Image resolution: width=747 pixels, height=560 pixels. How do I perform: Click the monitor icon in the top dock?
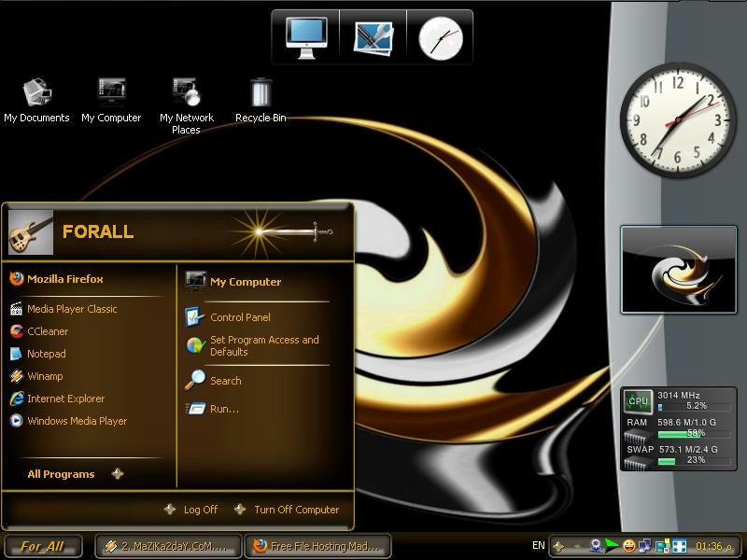[x=306, y=37]
